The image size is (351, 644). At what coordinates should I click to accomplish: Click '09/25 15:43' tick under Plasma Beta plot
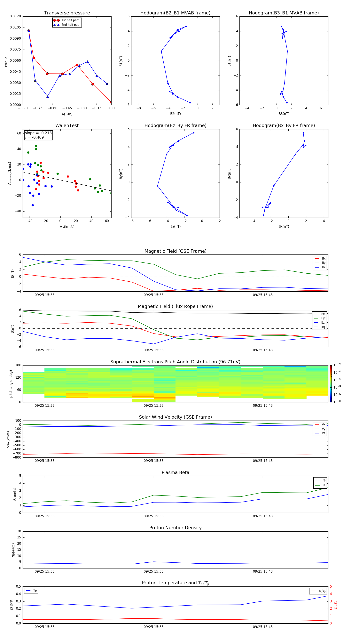262,516
